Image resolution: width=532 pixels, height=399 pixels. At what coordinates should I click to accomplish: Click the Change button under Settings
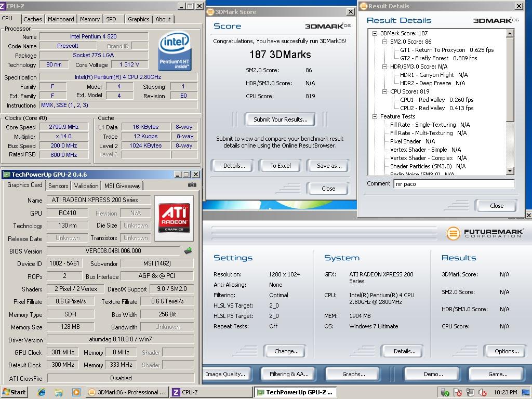[x=285, y=352]
